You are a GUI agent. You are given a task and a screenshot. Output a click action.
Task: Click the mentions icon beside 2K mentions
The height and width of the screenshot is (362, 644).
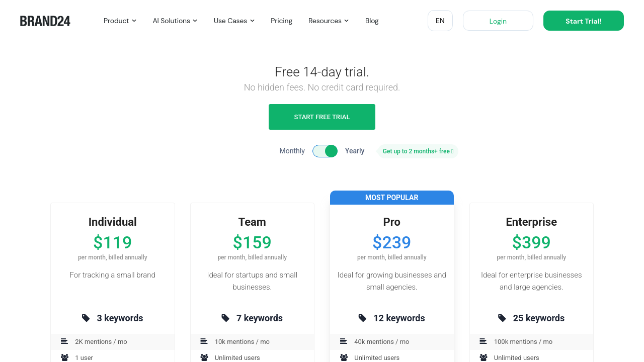click(x=64, y=341)
